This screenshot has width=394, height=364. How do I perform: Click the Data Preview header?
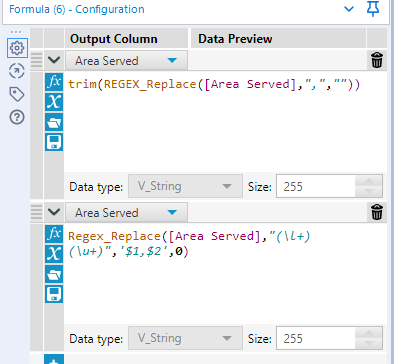coord(235,39)
